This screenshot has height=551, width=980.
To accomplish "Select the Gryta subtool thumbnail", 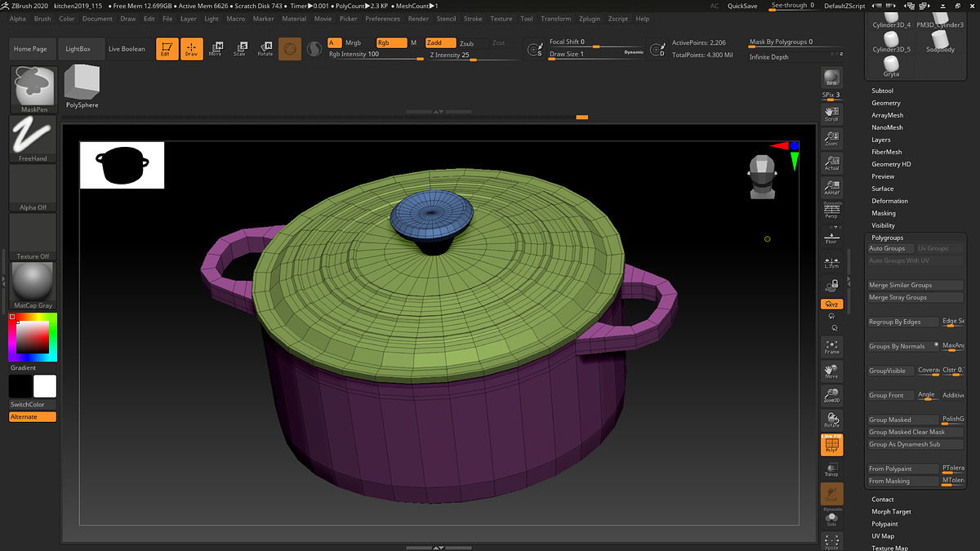I will (x=890, y=68).
